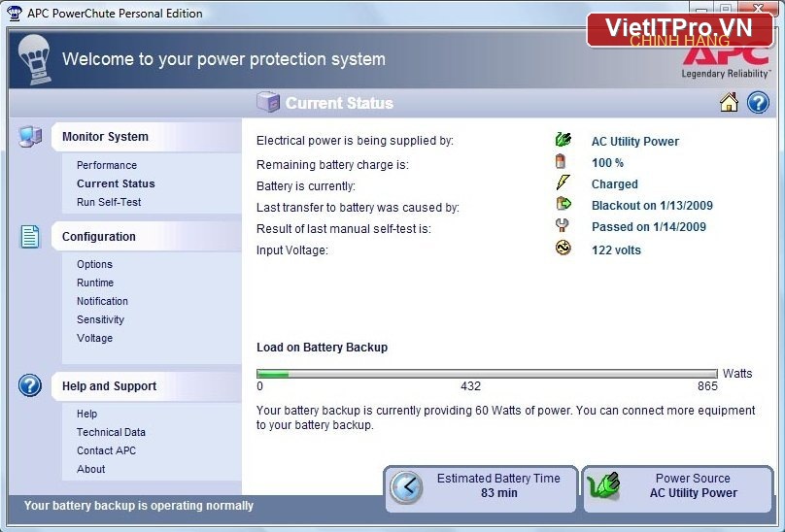Open the Monitor System section
The width and height of the screenshot is (785, 532).
[146, 137]
